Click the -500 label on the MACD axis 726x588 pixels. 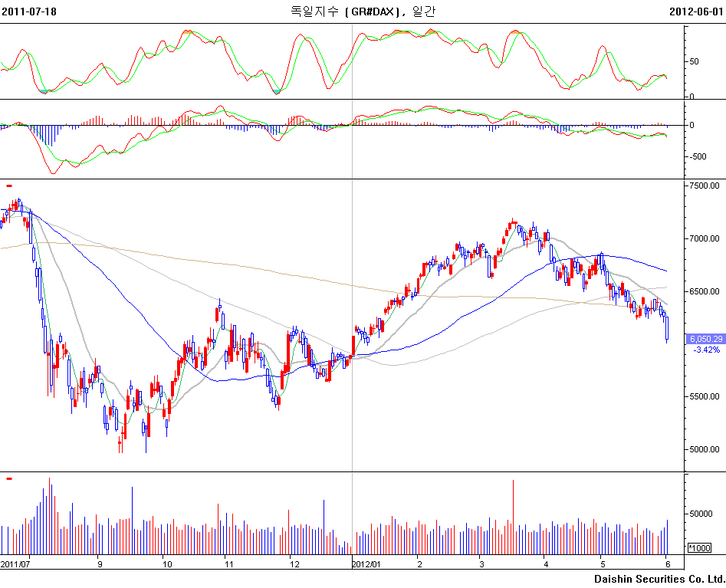(x=699, y=157)
